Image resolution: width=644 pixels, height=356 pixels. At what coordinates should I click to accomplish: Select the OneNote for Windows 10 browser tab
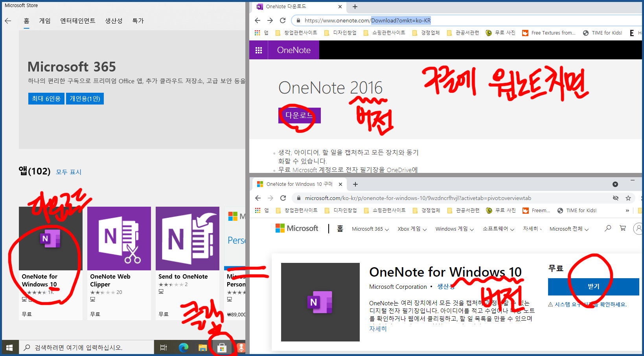[299, 184]
